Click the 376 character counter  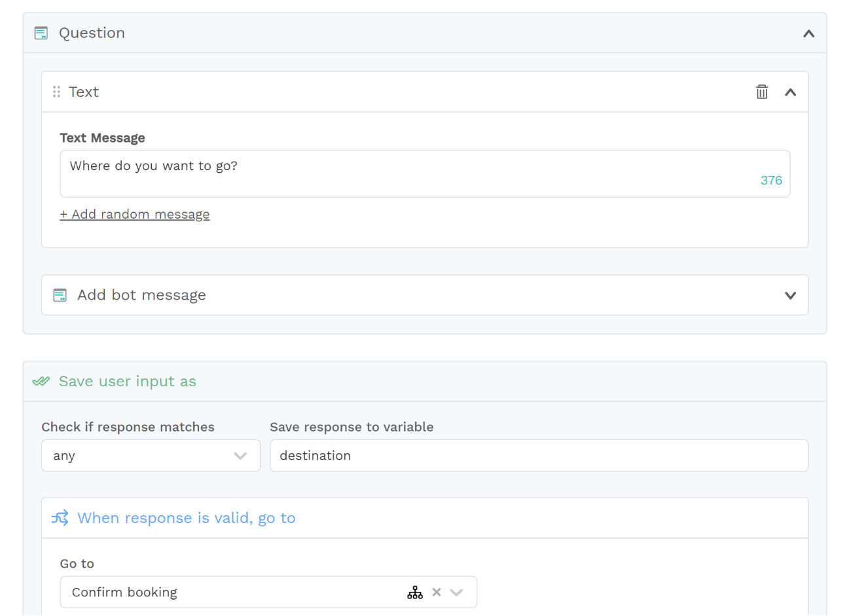pos(771,181)
